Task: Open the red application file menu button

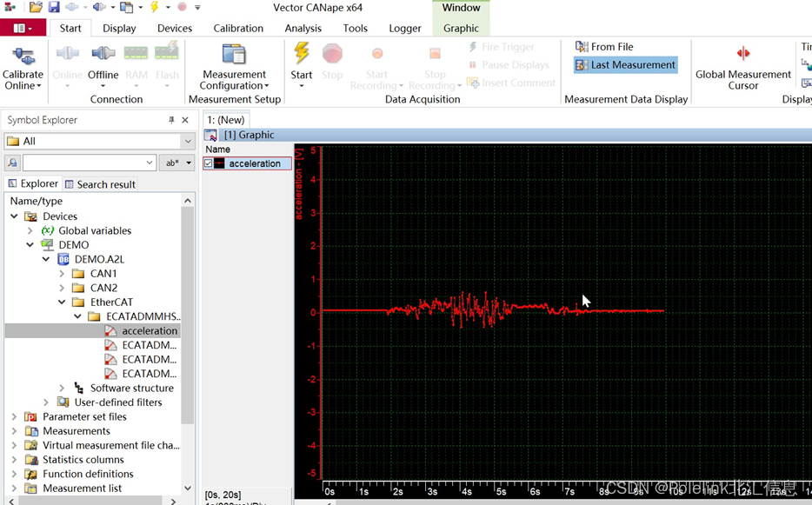Action: click(x=23, y=28)
